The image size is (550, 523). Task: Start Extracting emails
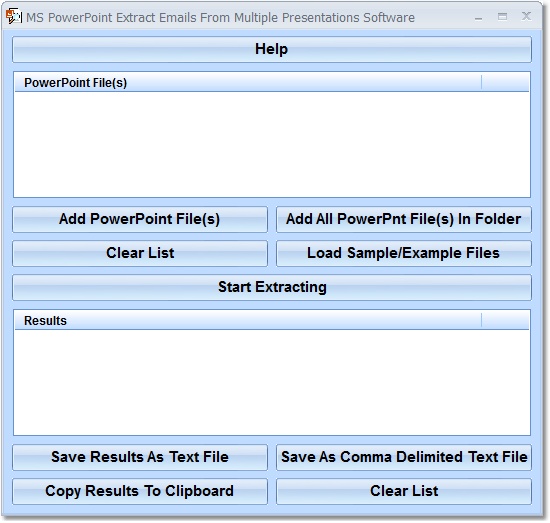tap(272, 287)
